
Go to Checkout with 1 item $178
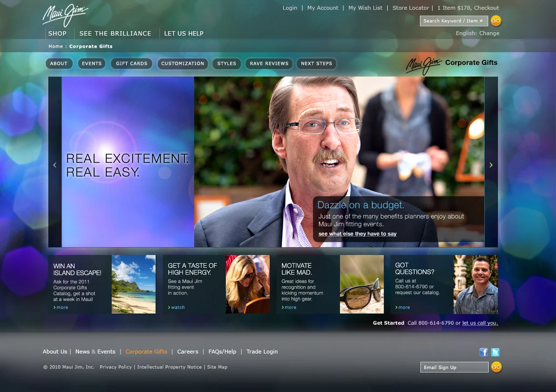pos(468,8)
